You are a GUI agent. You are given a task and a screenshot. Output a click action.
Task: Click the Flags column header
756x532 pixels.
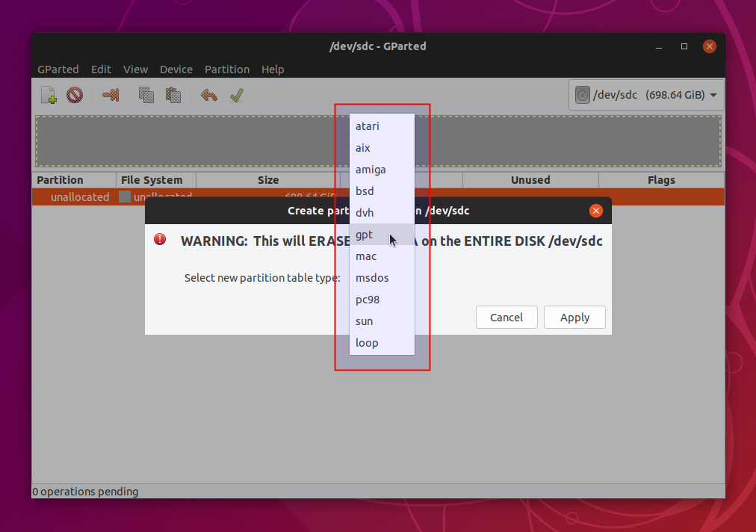point(661,180)
